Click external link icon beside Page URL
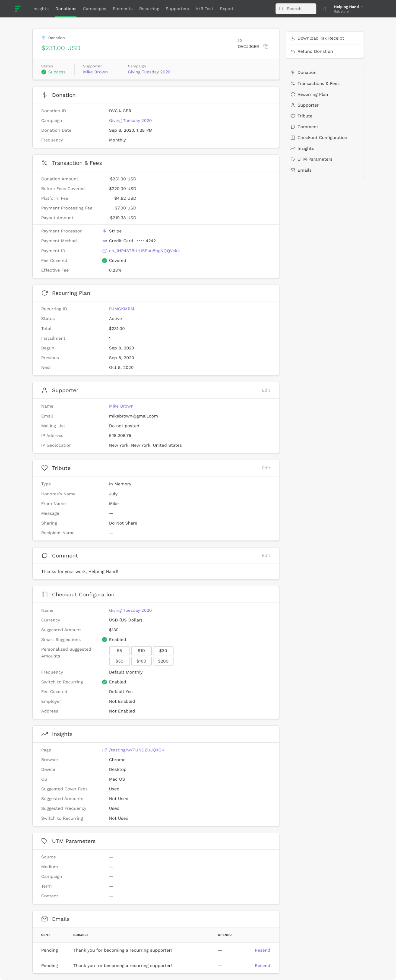The height and width of the screenshot is (980, 396). 104,750
